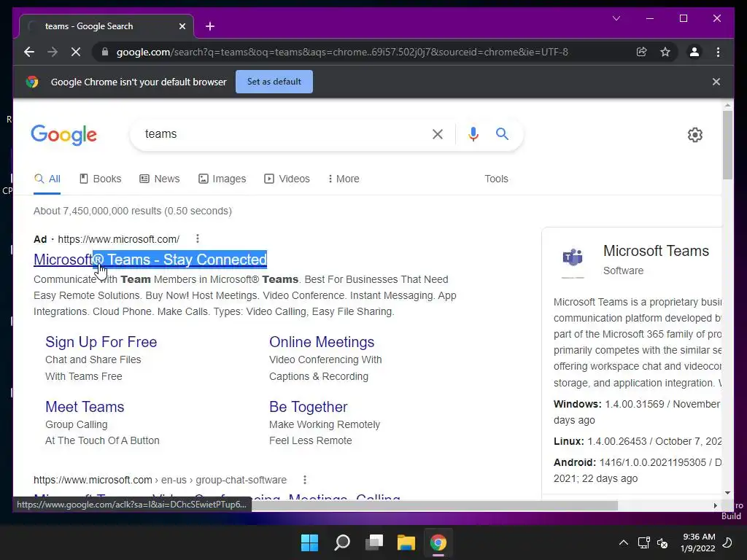This screenshot has height=560, width=747.
Task: Select the All results tab
Action: tap(47, 179)
